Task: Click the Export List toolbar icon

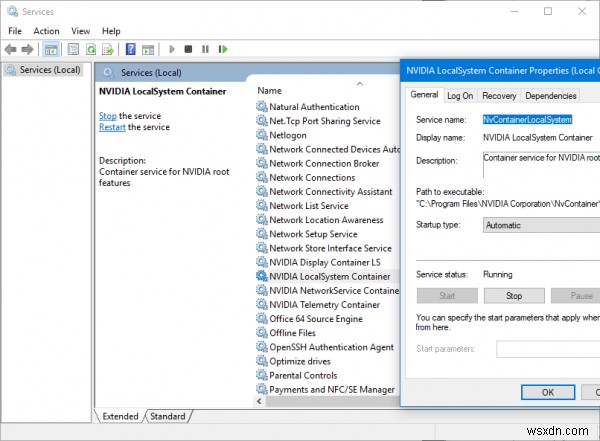Action: pos(109,48)
